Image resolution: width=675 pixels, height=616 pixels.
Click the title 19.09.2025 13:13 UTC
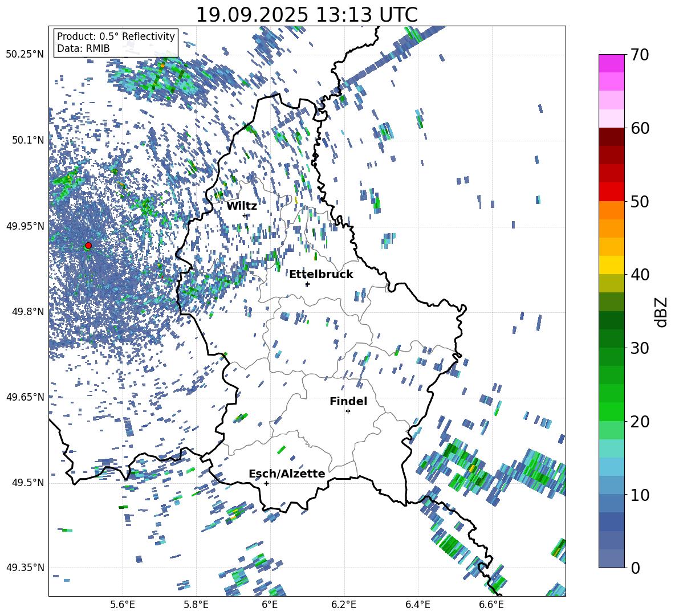(307, 15)
